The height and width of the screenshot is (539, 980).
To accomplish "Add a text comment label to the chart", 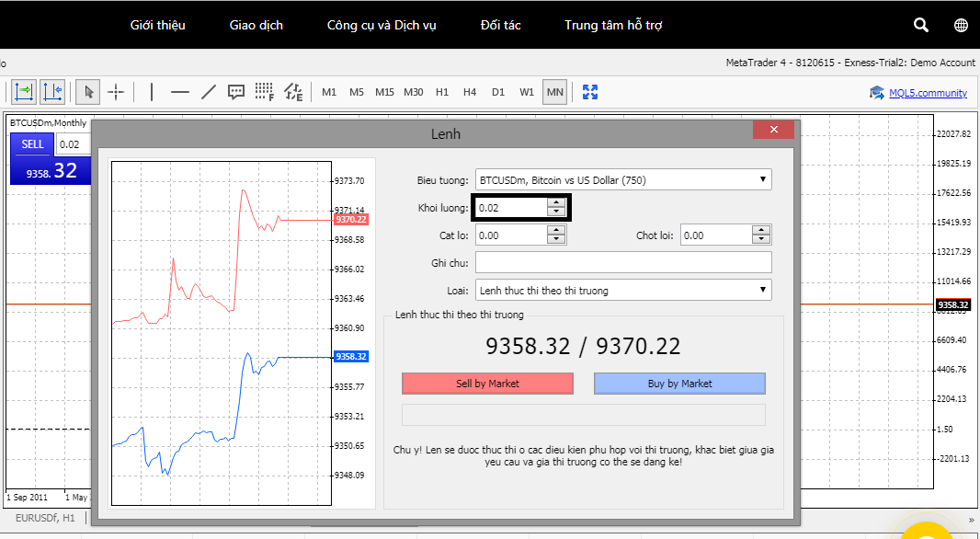I will [x=236, y=91].
